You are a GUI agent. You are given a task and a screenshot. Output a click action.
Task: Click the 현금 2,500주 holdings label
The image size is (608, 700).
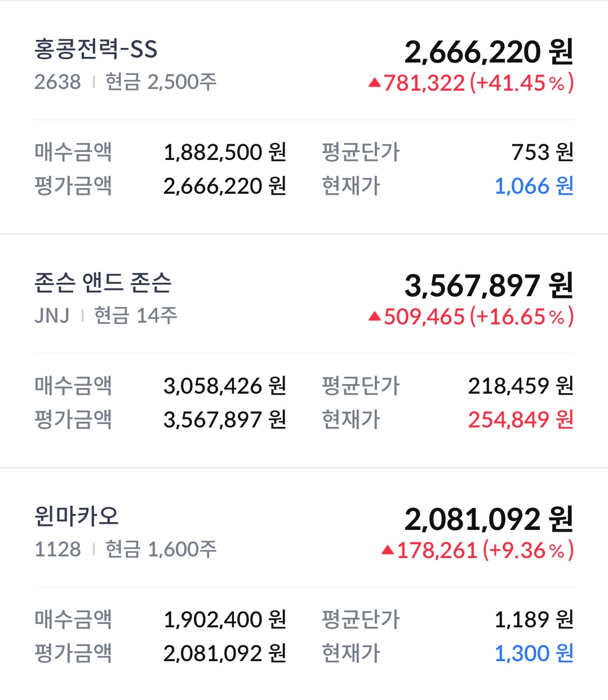click(x=161, y=82)
